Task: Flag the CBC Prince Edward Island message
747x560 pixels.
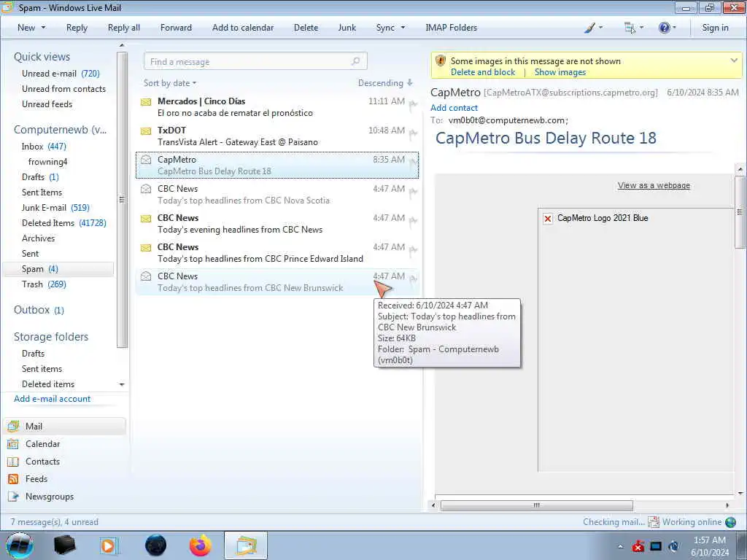Action: pyautogui.click(x=413, y=250)
